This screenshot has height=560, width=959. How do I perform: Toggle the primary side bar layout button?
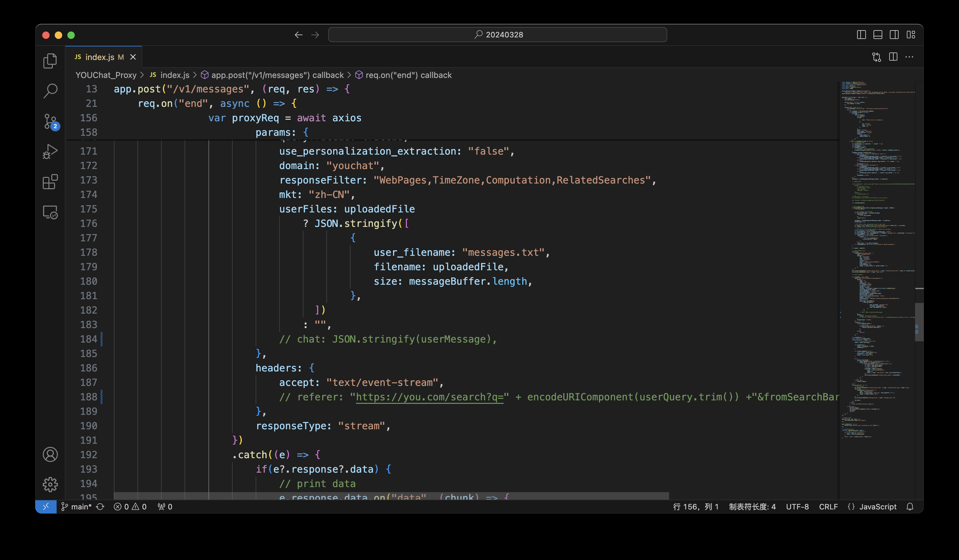click(861, 35)
